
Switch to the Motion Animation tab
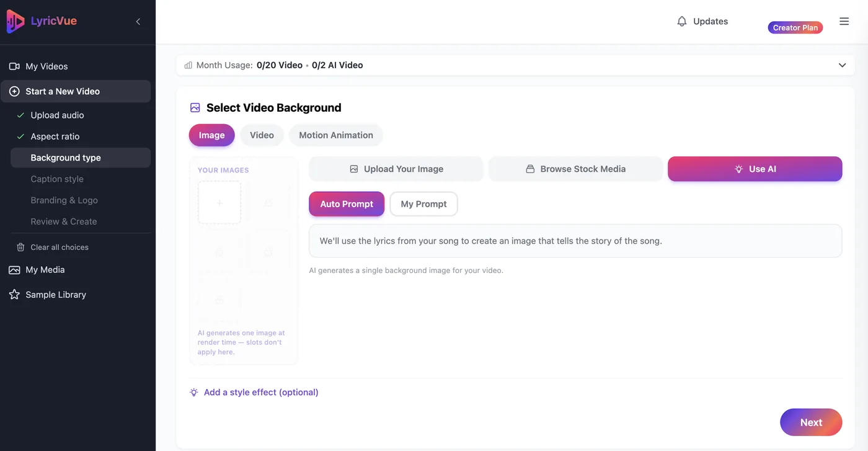336,135
